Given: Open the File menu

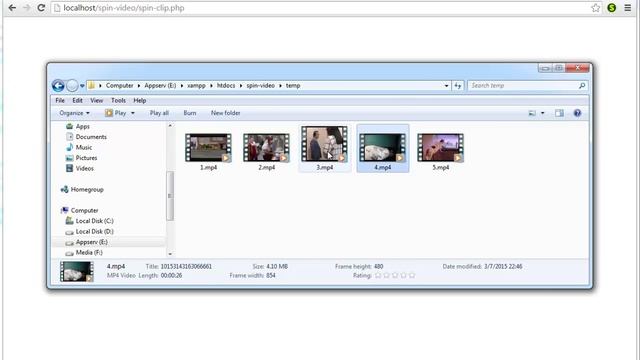Looking at the screenshot, I should [x=60, y=100].
